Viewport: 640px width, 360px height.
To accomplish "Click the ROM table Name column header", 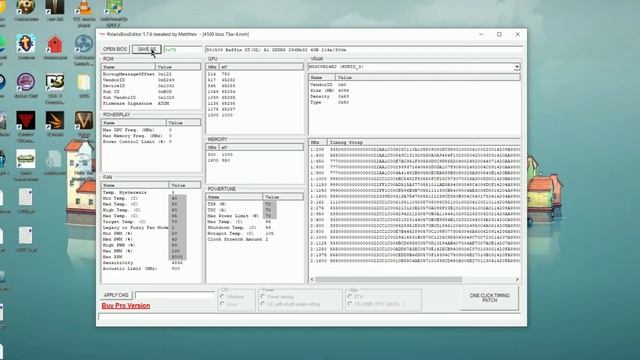I will pyautogui.click(x=128, y=67).
